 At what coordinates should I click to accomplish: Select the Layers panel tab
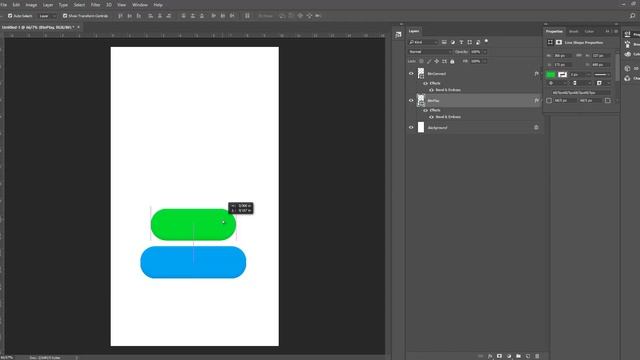[414, 31]
